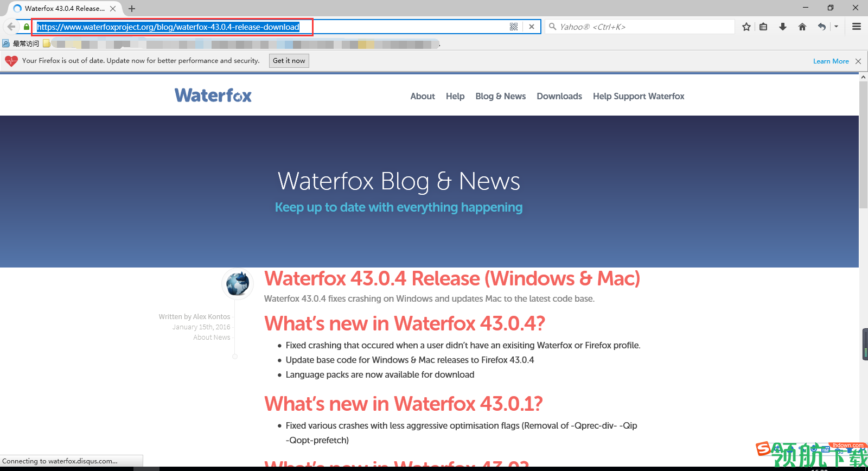The width and height of the screenshot is (868, 471).
Task: Stop loading the page with the X button
Action: [532, 27]
